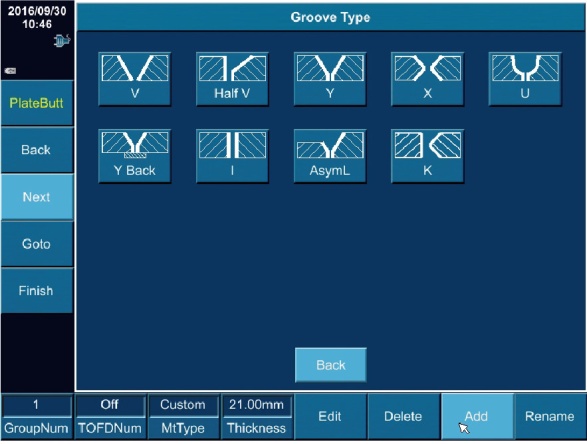Viewport: 587px width, 444px height.
Task: Open the PlateButt sidebar item
Action: coord(37,103)
